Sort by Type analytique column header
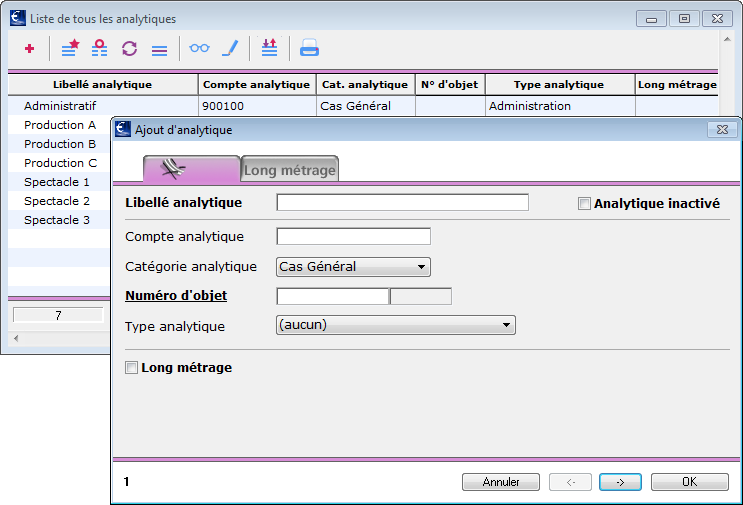This screenshot has height=505, width=743. pos(559,85)
